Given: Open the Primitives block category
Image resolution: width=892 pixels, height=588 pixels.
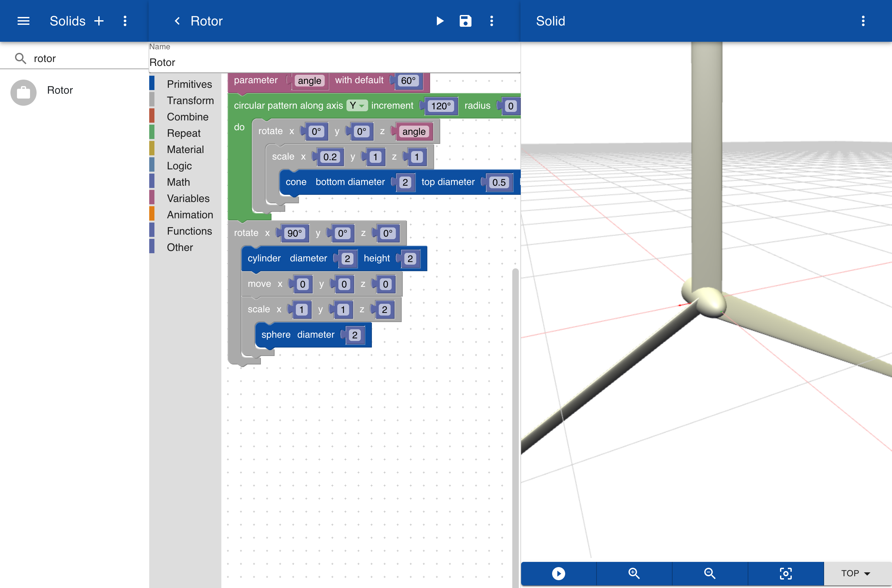Looking at the screenshot, I should 189,84.
